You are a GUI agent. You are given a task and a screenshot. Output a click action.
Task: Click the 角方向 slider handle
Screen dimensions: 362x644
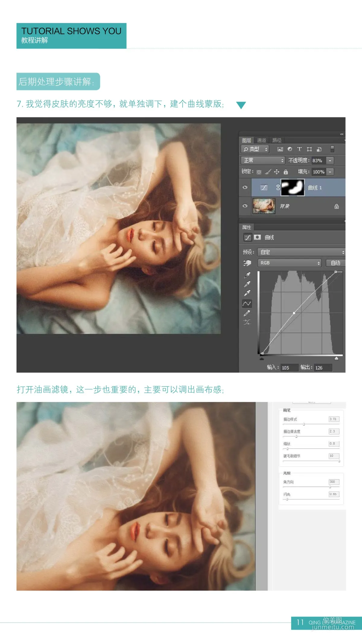(x=330, y=487)
